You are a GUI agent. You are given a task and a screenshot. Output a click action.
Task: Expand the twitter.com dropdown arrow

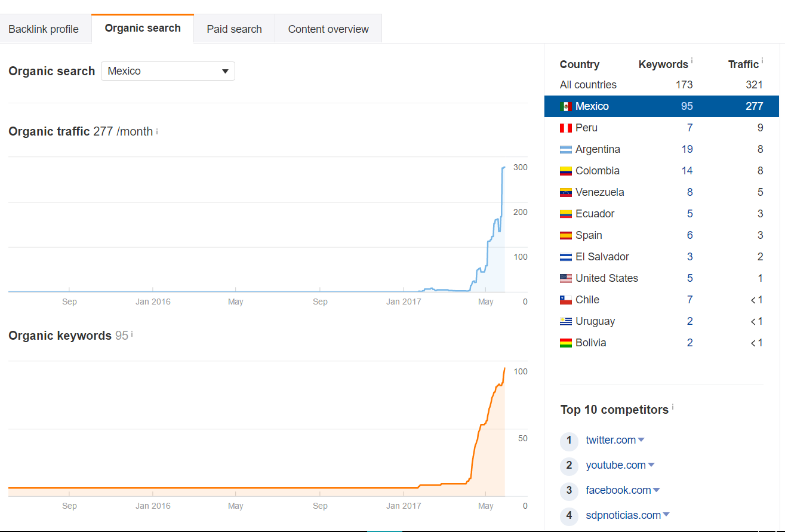[x=641, y=440]
